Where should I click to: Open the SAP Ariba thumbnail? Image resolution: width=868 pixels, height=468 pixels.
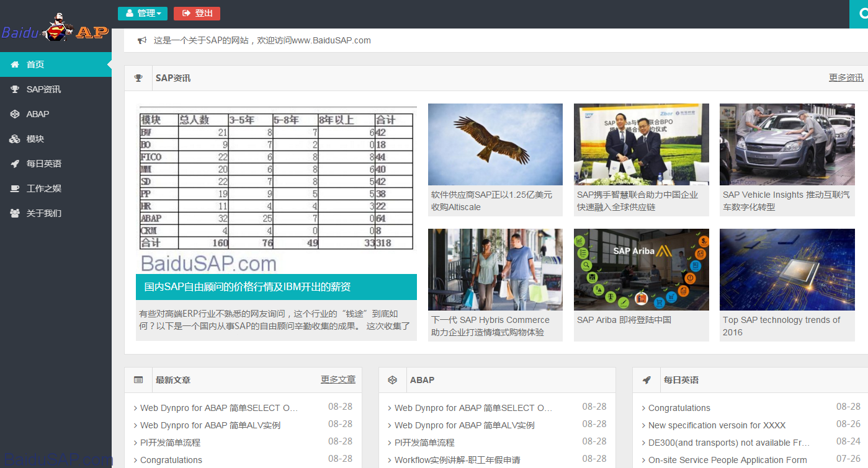coord(641,270)
